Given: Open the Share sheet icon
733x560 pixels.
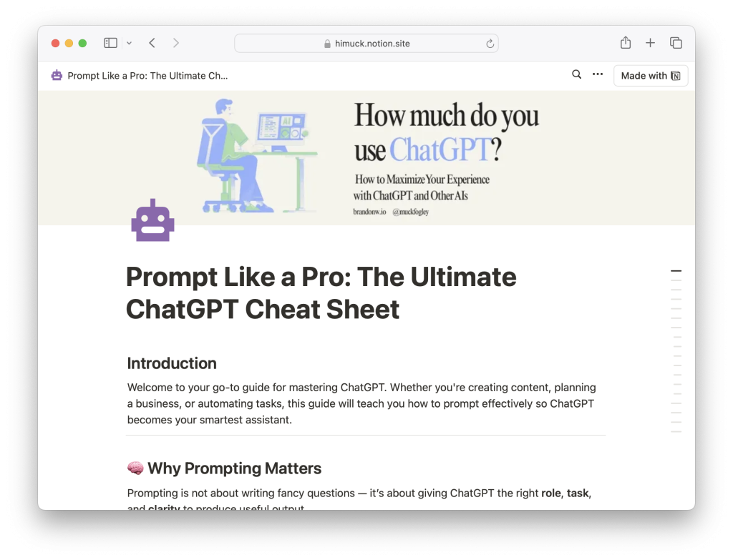Looking at the screenshot, I should click(x=626, y=43).
